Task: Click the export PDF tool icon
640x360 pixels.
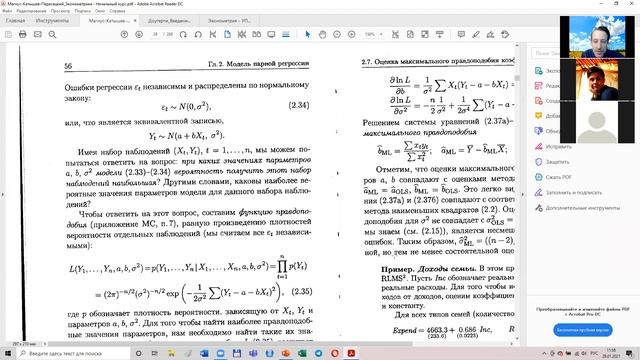Action: point(539,71)
